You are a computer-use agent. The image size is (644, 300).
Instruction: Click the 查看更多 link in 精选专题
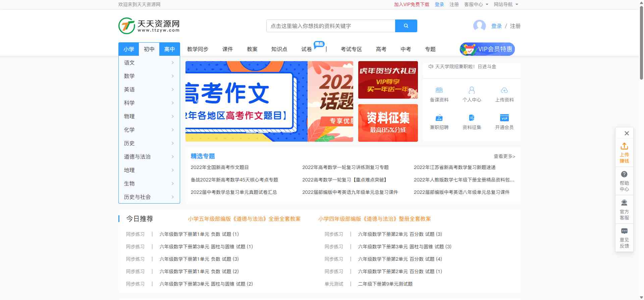pos(504,156)
